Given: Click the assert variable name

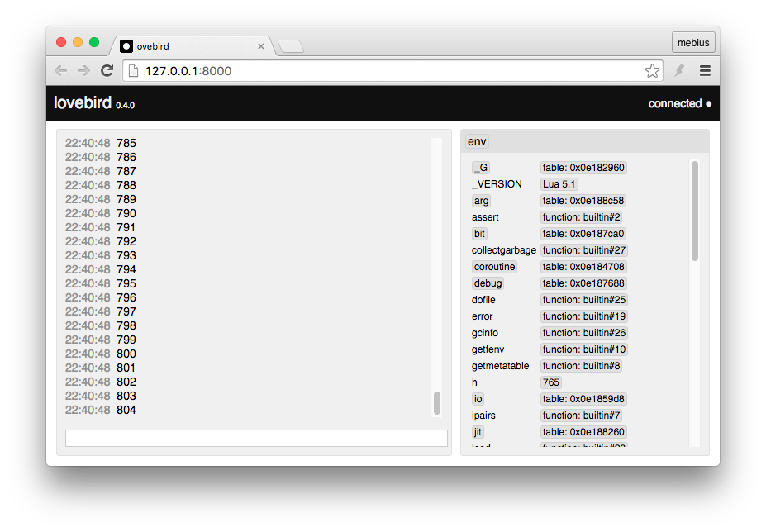Looking at the screenshot, I should coord(485,217).
